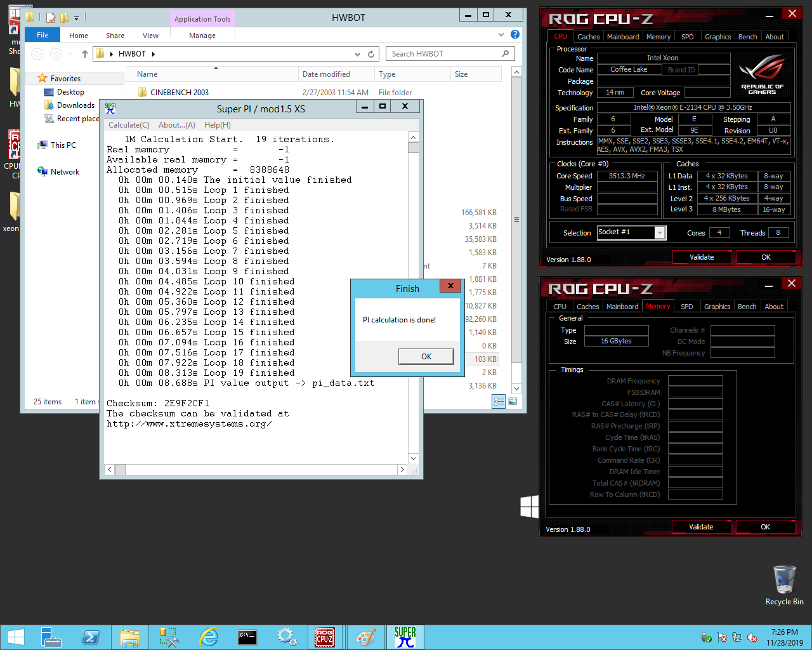Click OK in top CPU-Z window
This screenshot has height=650, width=812.
pos(766,257)
